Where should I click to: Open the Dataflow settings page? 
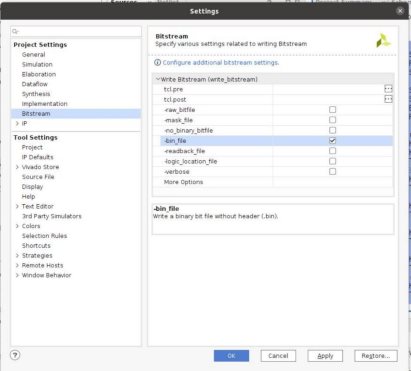(x=35, y=84)
